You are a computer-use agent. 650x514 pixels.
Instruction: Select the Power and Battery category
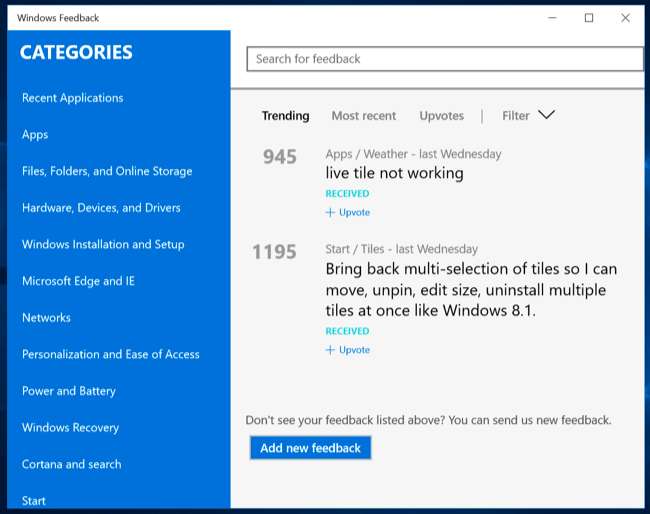pyautogui.click(x=69, y=391)
